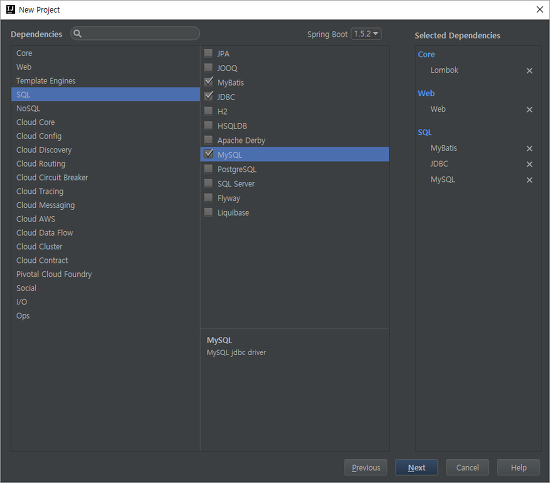Screen dimensions: 550x483
Task: Select the NoSQL category
Action: pos(105,108)
